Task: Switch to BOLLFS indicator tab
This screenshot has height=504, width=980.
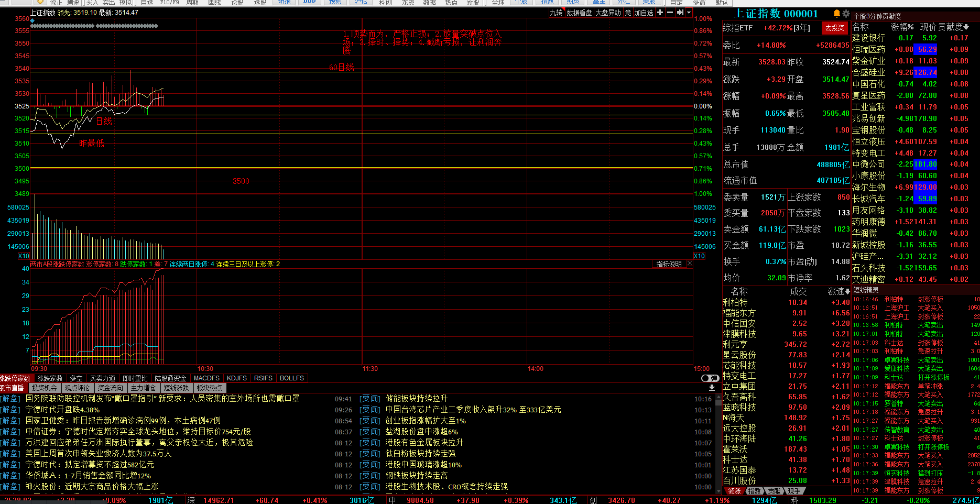Action: pyautogui.click(x=292, y=378)
